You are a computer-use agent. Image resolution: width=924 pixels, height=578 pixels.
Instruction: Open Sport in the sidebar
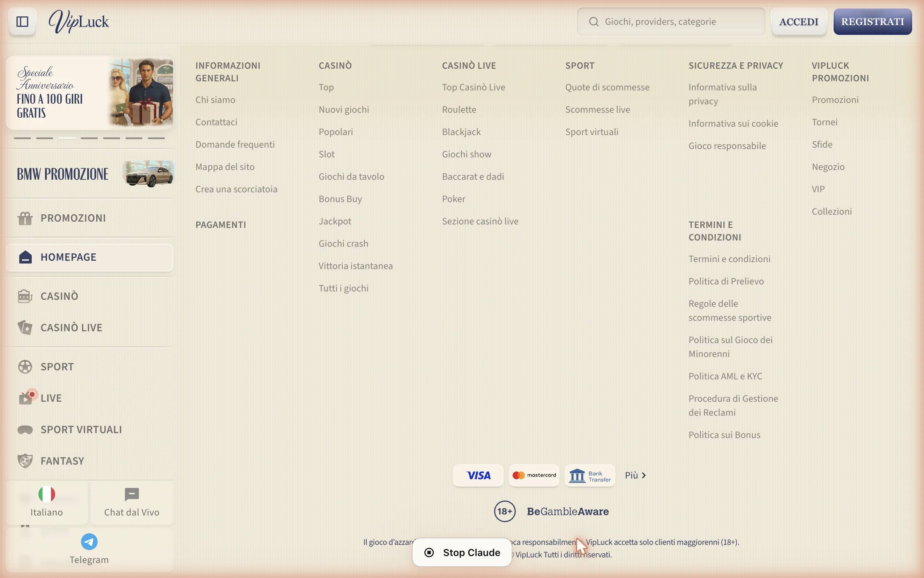click(89, 366)
